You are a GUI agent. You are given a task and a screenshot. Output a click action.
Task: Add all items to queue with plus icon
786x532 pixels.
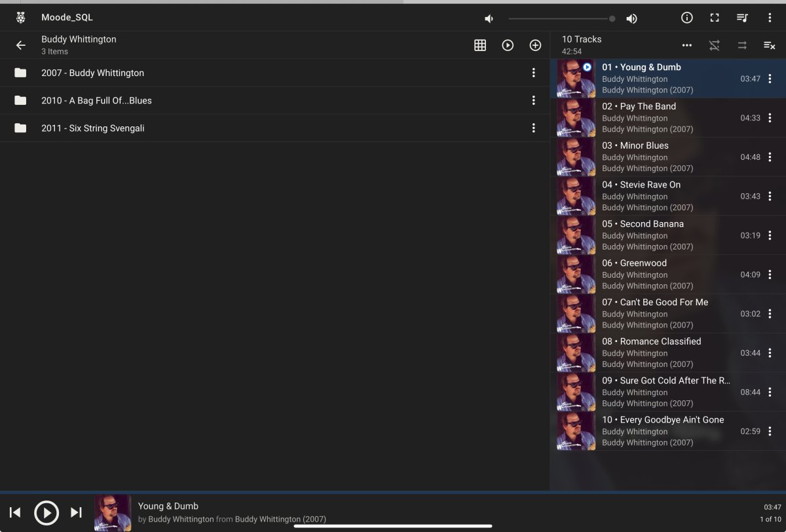(535, 45)
